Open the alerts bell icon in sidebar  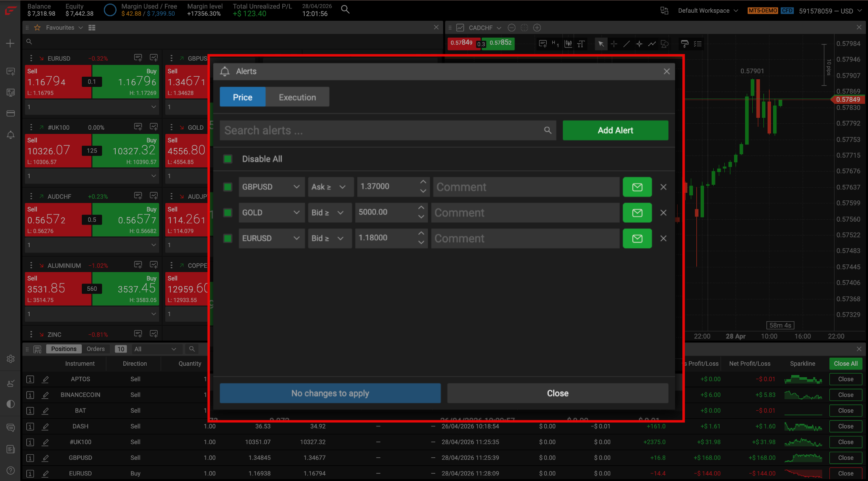[x=11, y=135]
